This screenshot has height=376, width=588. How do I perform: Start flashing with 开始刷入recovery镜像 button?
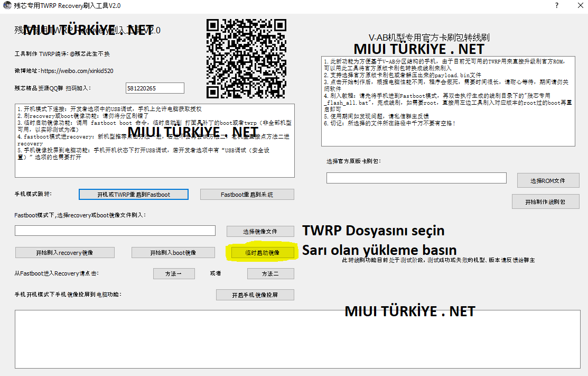point(64,253)
